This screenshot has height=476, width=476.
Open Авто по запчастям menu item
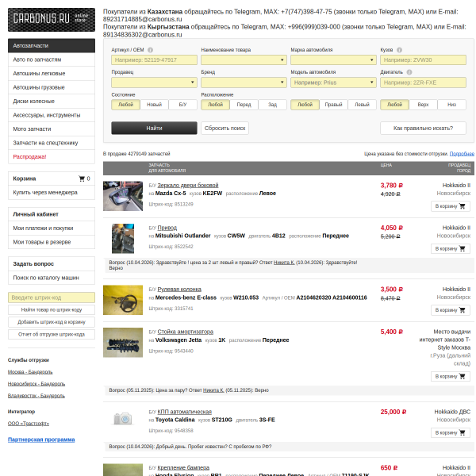point(52,59)
